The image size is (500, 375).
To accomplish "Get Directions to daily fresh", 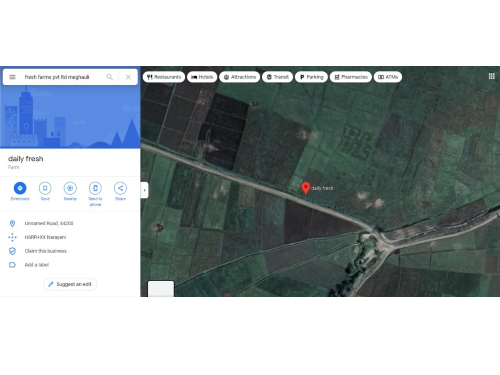I will pos(20,188).
